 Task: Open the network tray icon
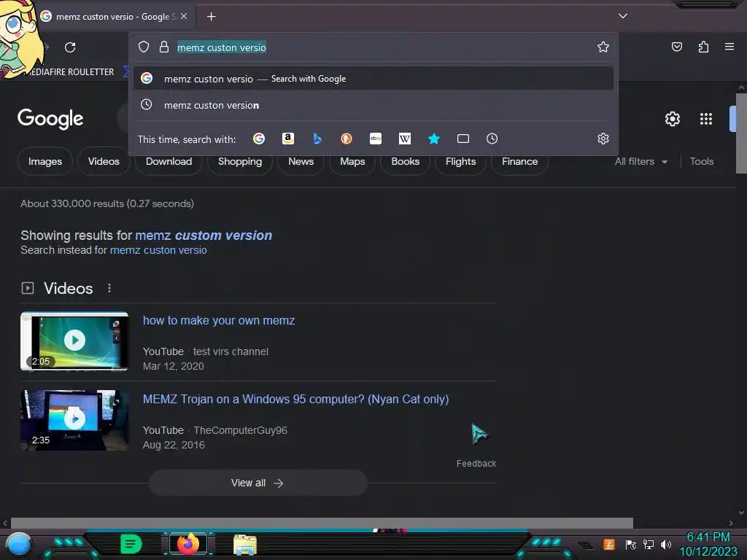point(648,544)
